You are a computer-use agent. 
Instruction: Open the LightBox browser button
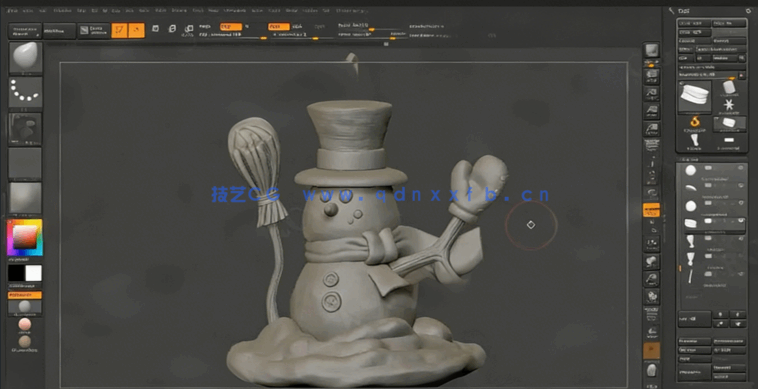click(x=59, y=31)
